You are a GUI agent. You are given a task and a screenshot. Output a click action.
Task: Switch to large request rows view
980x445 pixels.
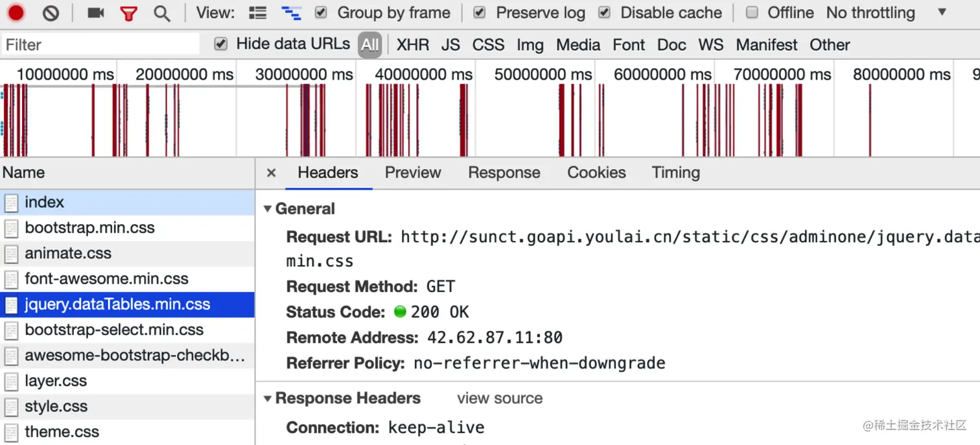point(258,13)
